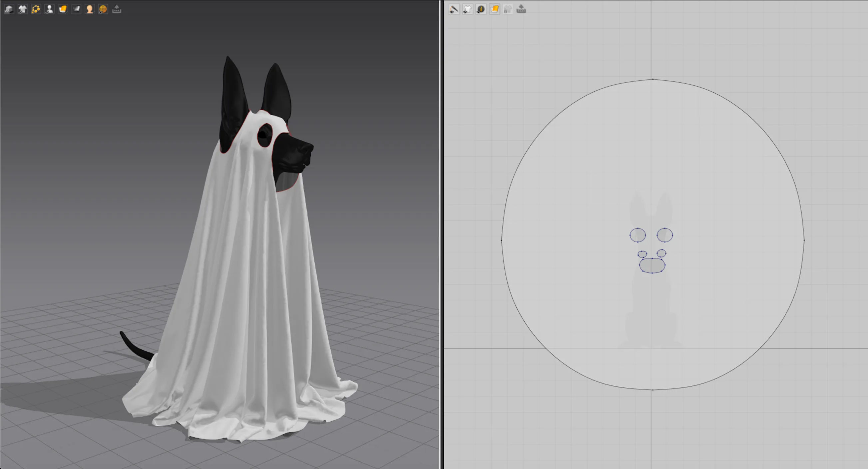Select the left eye hole in the pattern
The height and width of the screenshot is (469, 868).
click(638, 235)
